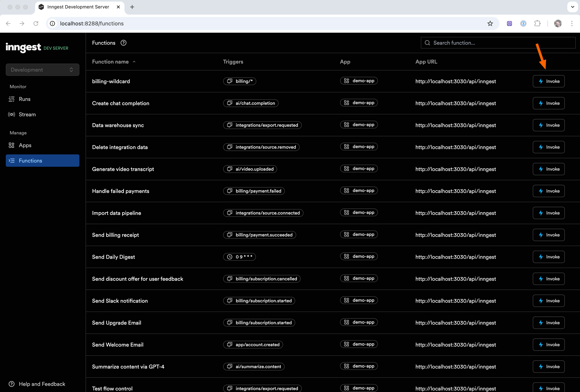Click the inngest logo

click(x=23, y=47)
